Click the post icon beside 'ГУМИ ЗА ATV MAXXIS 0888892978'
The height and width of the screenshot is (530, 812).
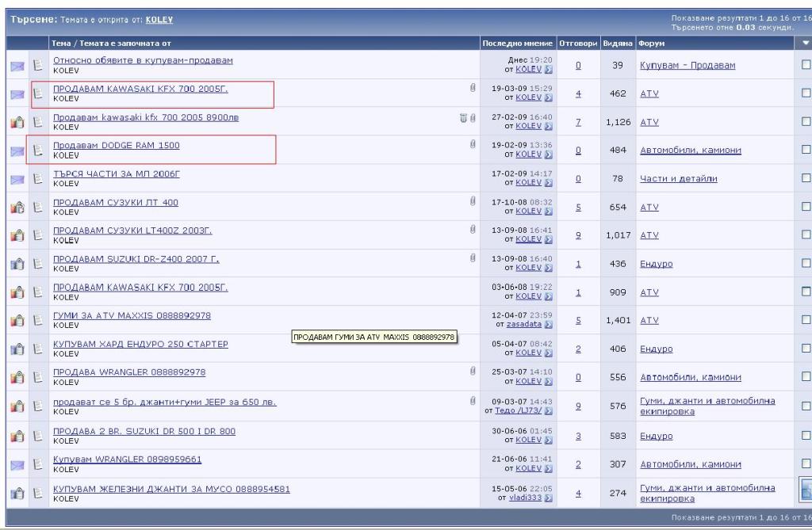[x=38, y=320]
